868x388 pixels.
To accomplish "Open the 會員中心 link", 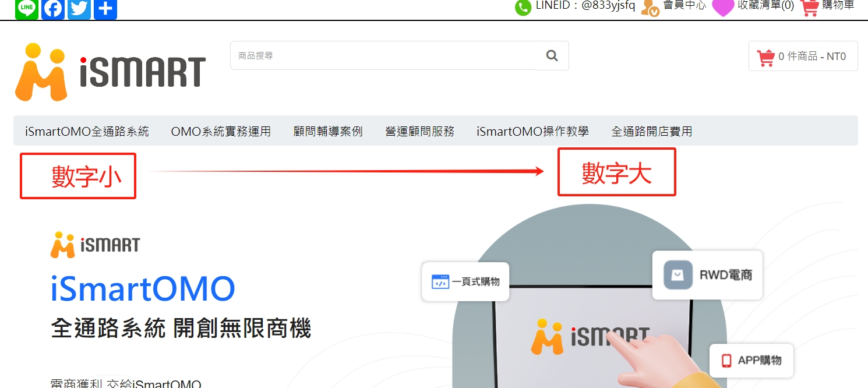I will pos(684,5).
